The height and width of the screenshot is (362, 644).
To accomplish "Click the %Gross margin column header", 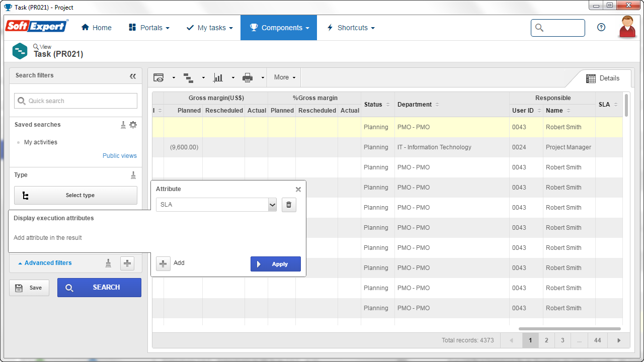I will coord(315,98).
